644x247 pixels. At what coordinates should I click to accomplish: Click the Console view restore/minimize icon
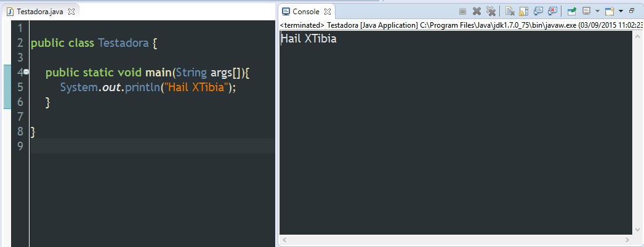[x=632, y=10]
